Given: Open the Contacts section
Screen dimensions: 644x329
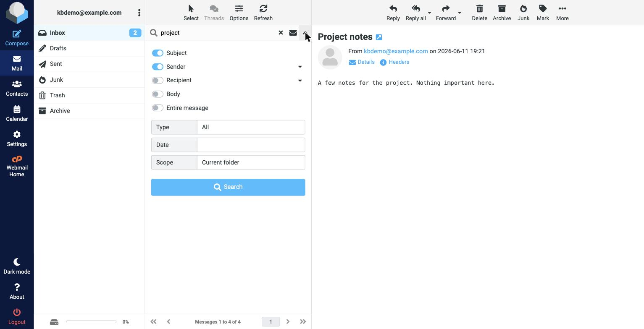Looking at the screenshot, I should tap(17, 88).
